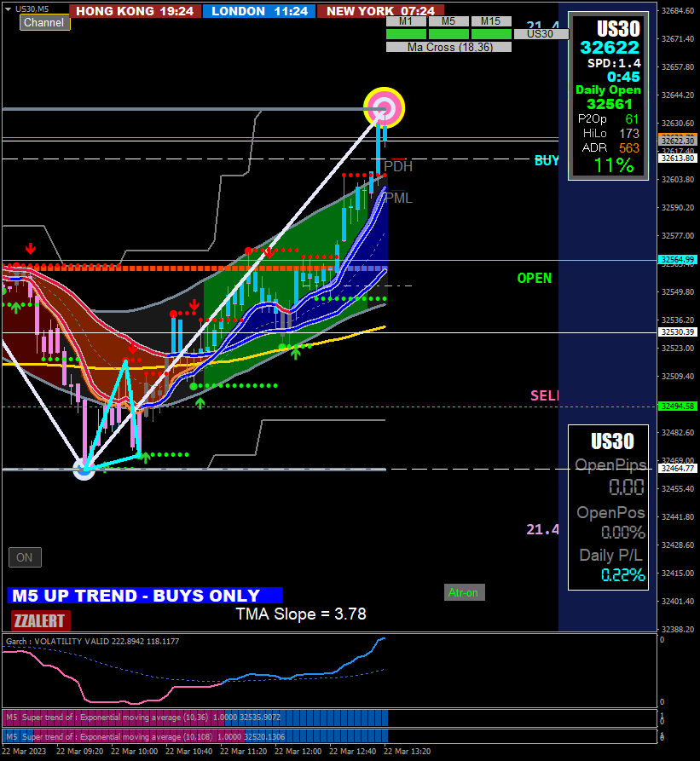Click the green 32494.58 price label
The height and width of the screenshot is (761, 700).
tap(678, 406)
